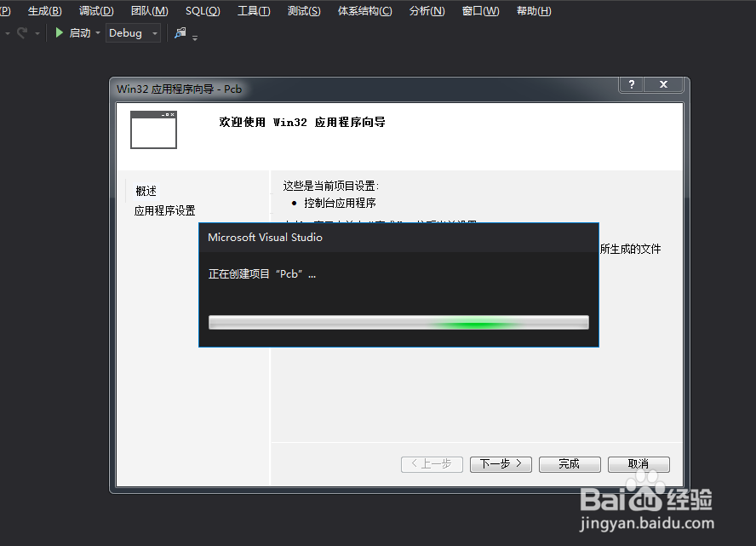The width and height of the screenshot is (756, 546).
Task: Open the Debug configuration dropdown
Action: [x=133, y=33]
